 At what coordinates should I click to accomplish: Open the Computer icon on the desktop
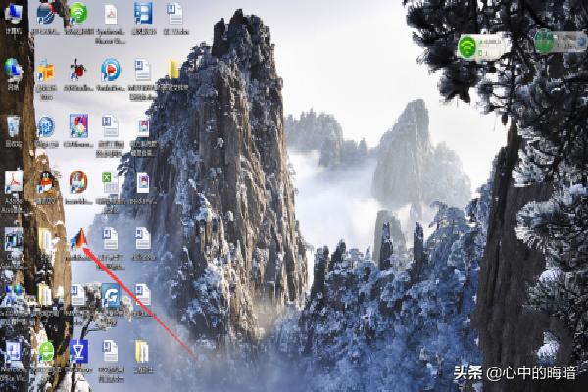click(x=14, y=14)
